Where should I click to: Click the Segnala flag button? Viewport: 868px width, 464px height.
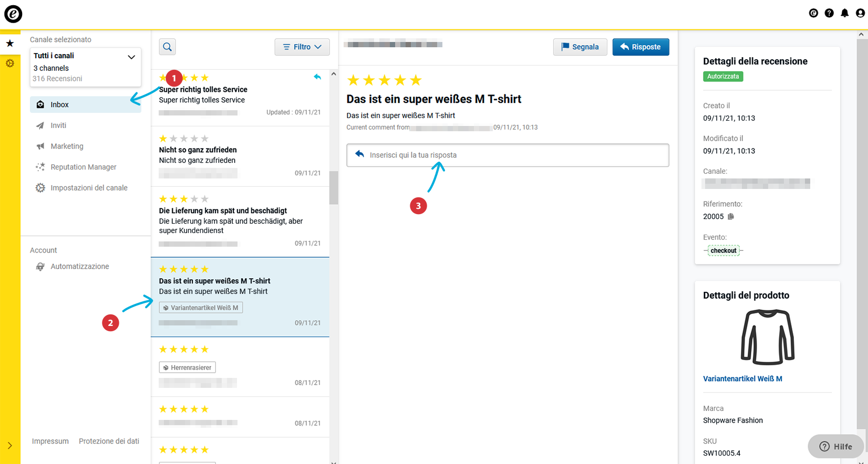pyautogui.click(x=580, y=47)
